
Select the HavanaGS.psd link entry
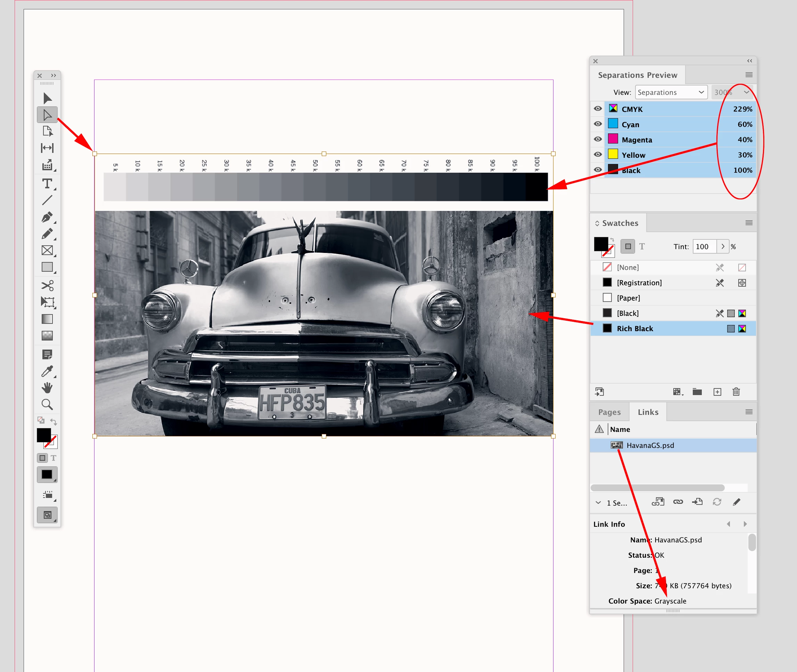click(x=650, y=445)
